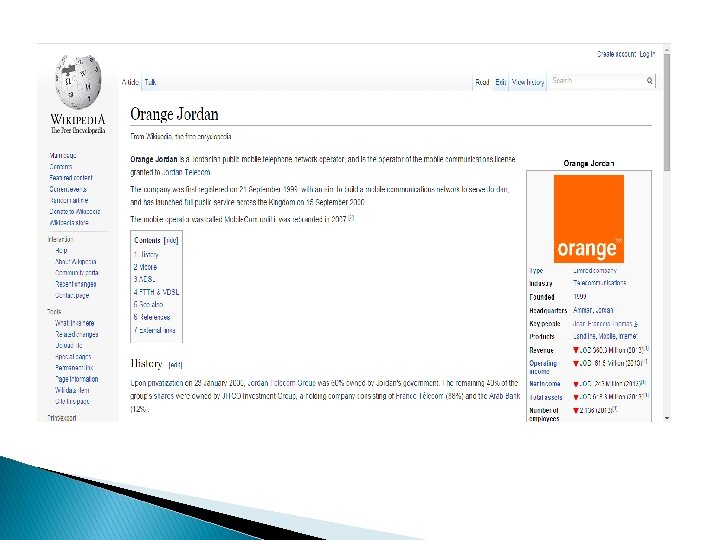720x540 pixels.
Task: Click the vertical scrollbar thumb
Action: coord(667,112)
